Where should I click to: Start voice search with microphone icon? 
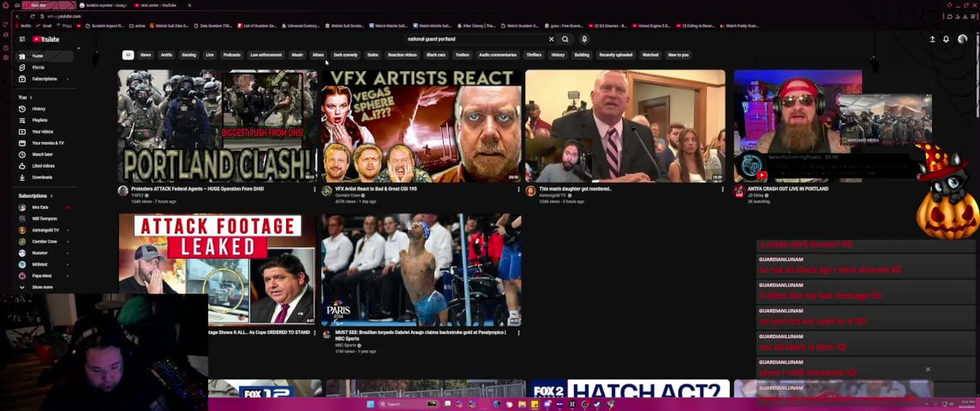click(584, 39)
